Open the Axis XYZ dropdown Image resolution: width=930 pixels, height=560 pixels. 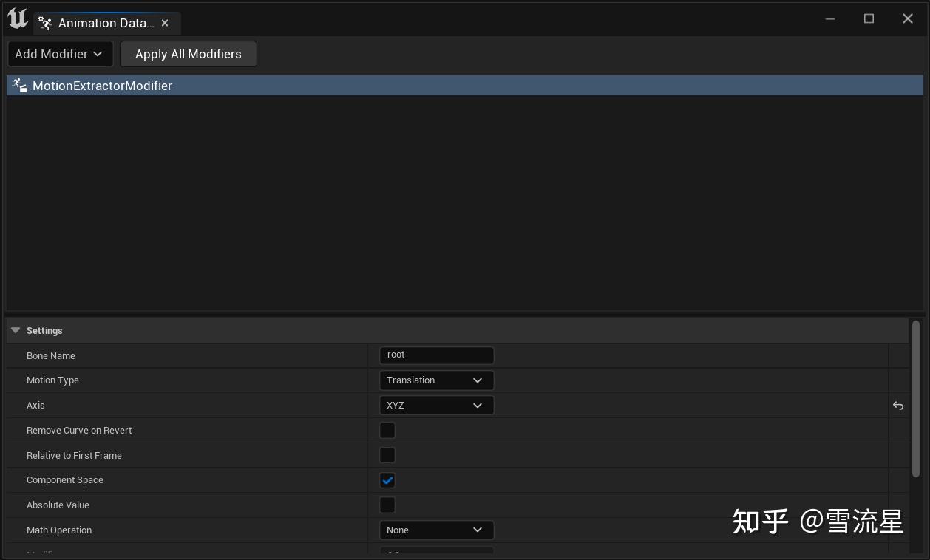pyautogui.click(x=435, y=406)
